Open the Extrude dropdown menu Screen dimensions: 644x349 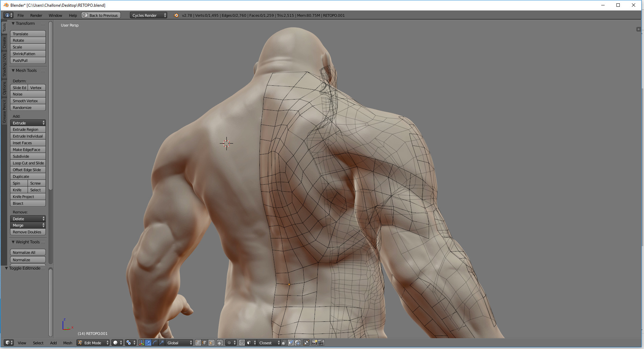click(x=28, y=123)
